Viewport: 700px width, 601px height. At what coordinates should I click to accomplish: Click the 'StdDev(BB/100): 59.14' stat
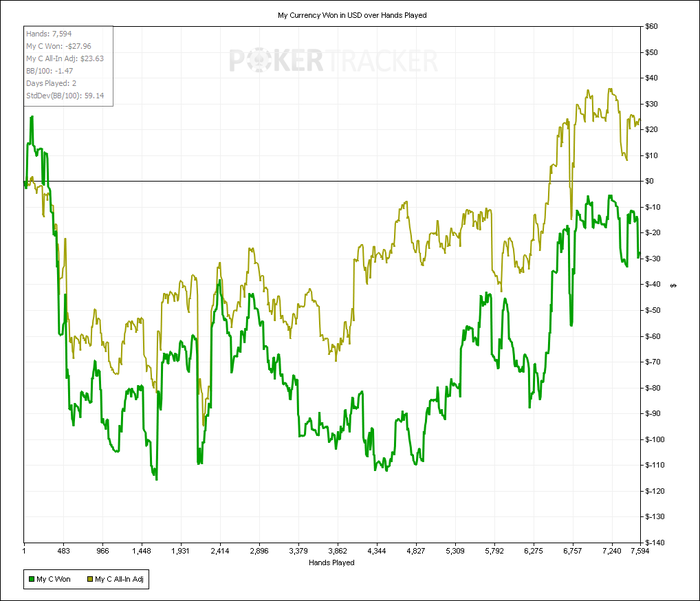[x=65, y=96]
